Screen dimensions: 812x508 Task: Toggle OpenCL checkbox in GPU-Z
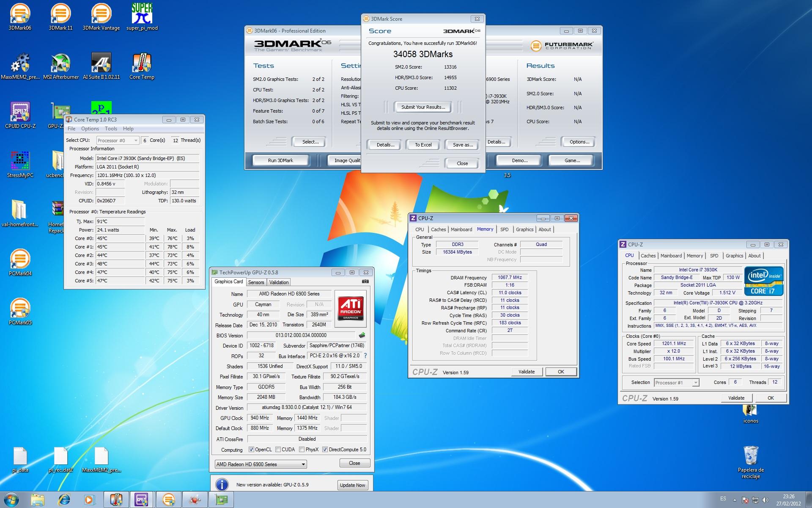pyautogui.click(x=251, y=450)
